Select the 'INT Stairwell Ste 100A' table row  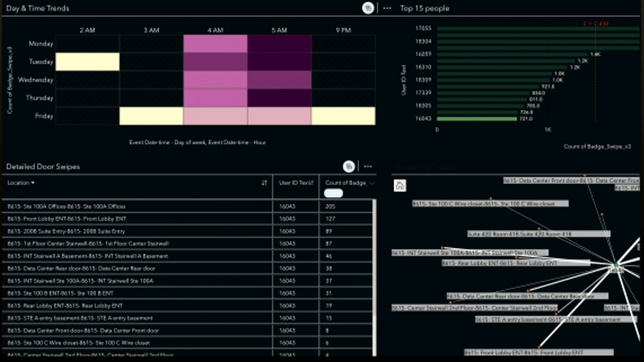[187, 281]
